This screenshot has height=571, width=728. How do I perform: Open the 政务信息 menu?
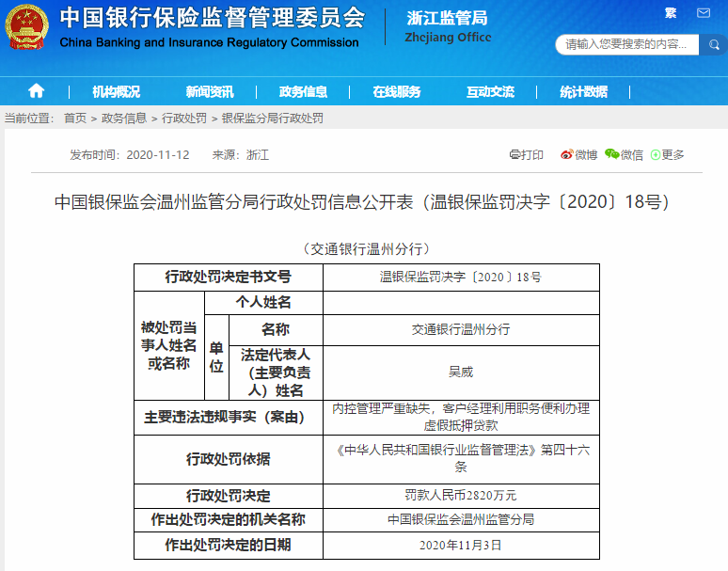(303, 91)
